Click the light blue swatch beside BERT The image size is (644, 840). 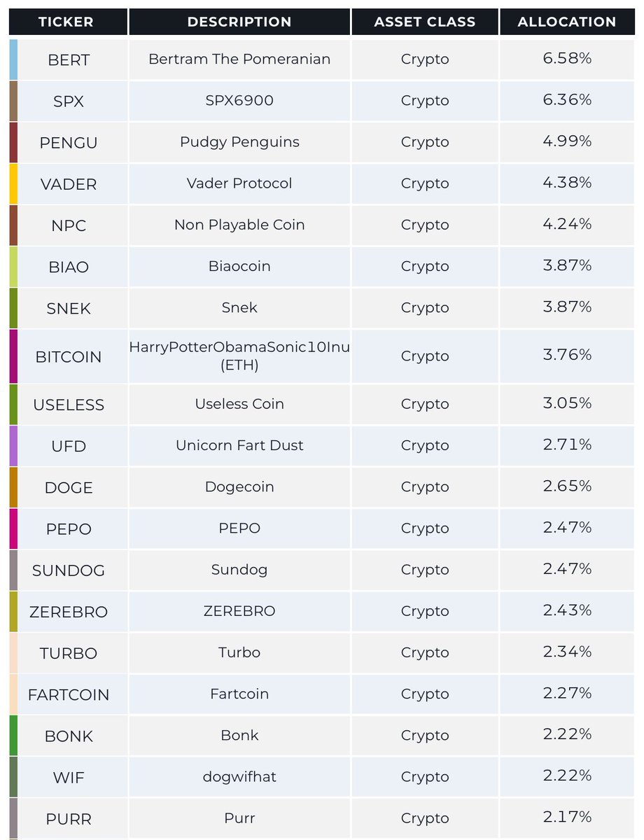coord(13,59)
